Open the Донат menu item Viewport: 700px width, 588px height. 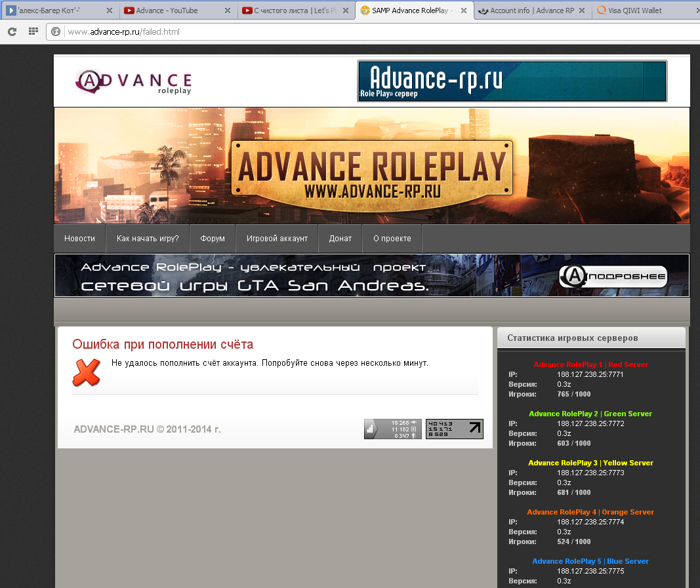(x=340, y=239)
